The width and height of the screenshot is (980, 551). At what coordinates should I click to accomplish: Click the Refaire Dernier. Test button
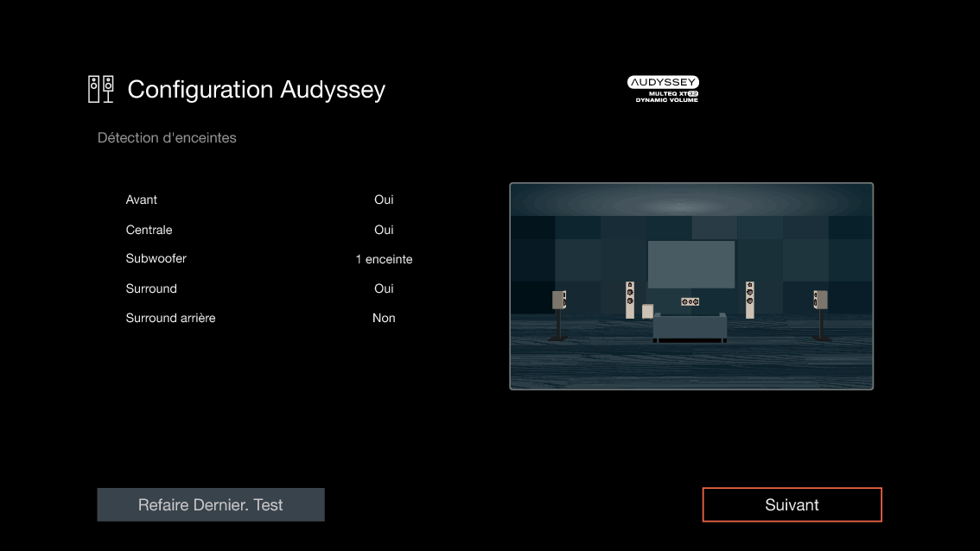pyautogui.click(x=210, y=504)
